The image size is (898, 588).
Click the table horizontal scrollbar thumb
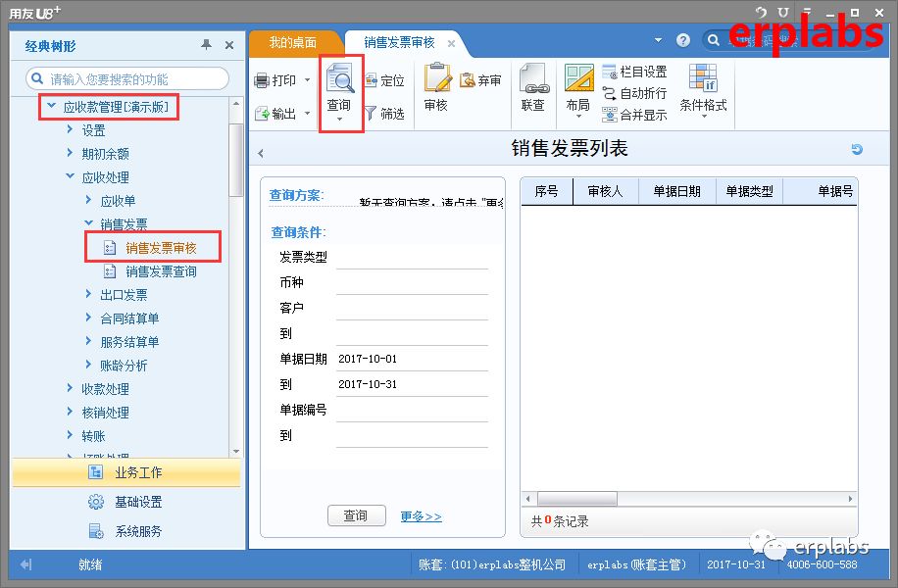(576, 499)
